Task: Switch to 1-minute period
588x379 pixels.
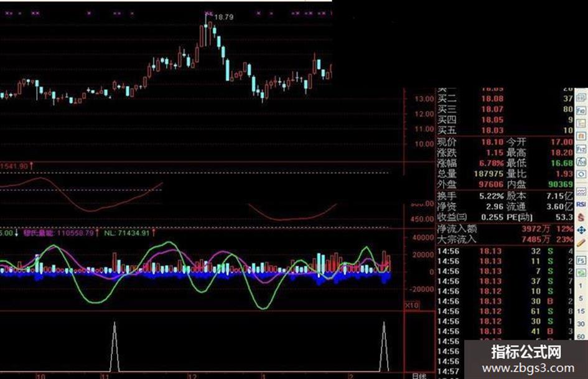Action: click(x=581, y=286)
